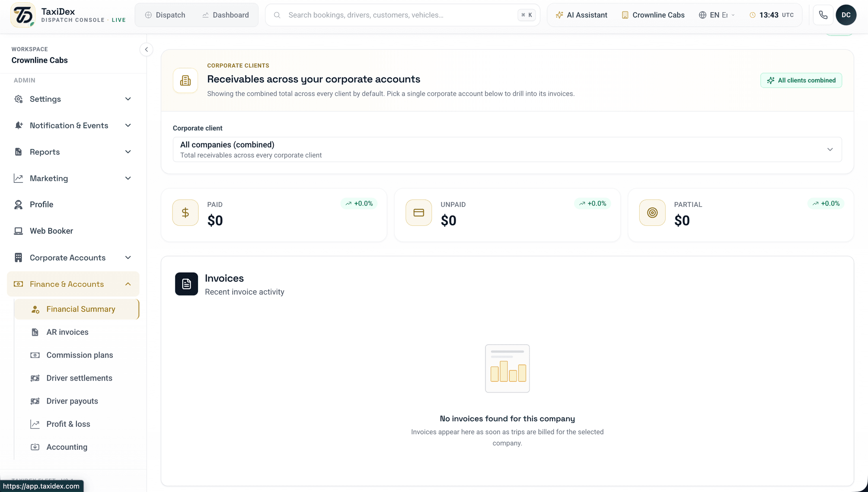
Task: Switch to the Dashboard tab
Action: point(226,15)
